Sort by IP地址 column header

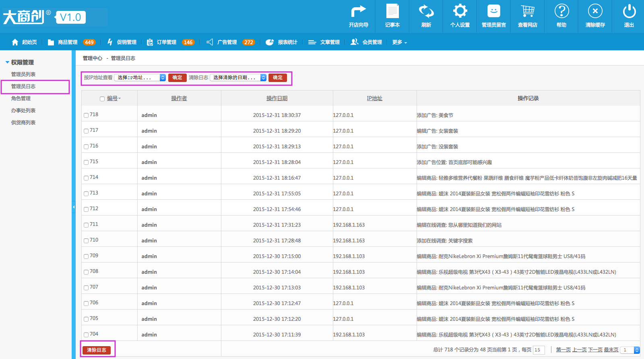[x=374, y=98]
